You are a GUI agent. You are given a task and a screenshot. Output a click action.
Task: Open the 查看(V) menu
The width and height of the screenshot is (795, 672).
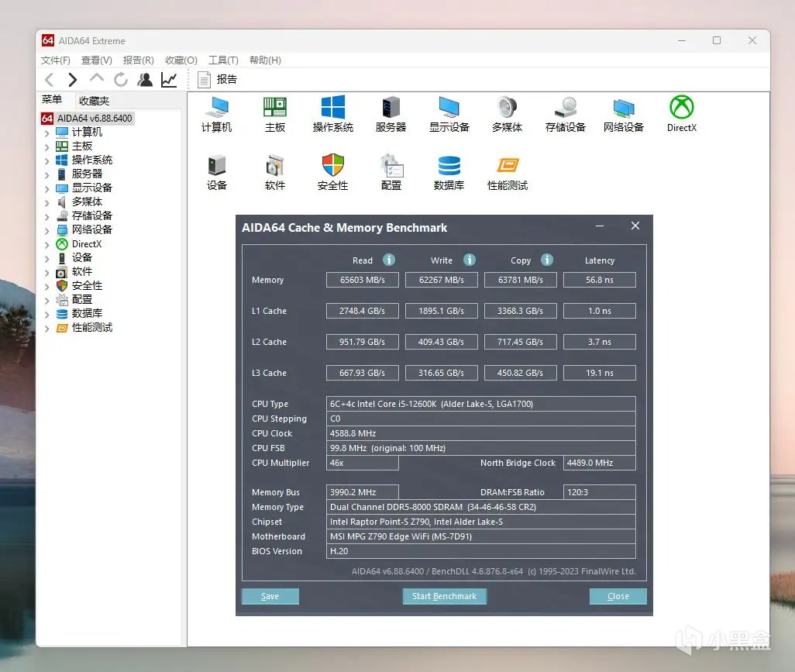96,60
